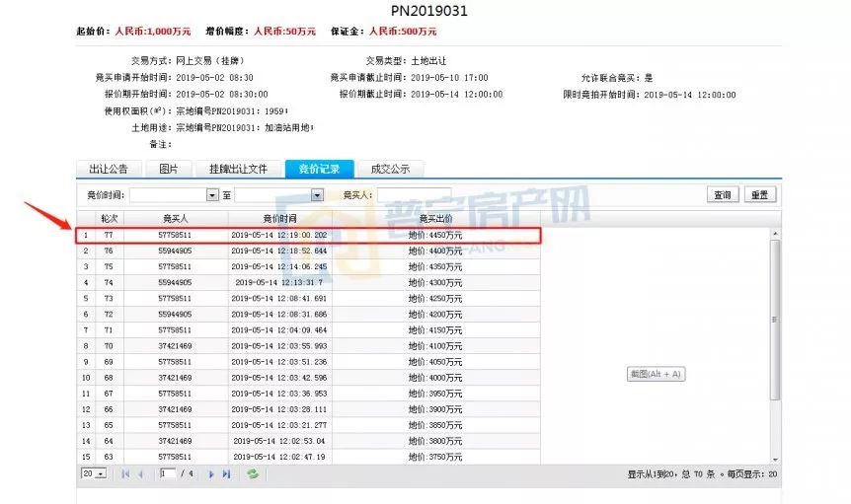The height and width of the screenshot is (504, 851).
Task: Jump to the last page of records
Action: (226, 474)
